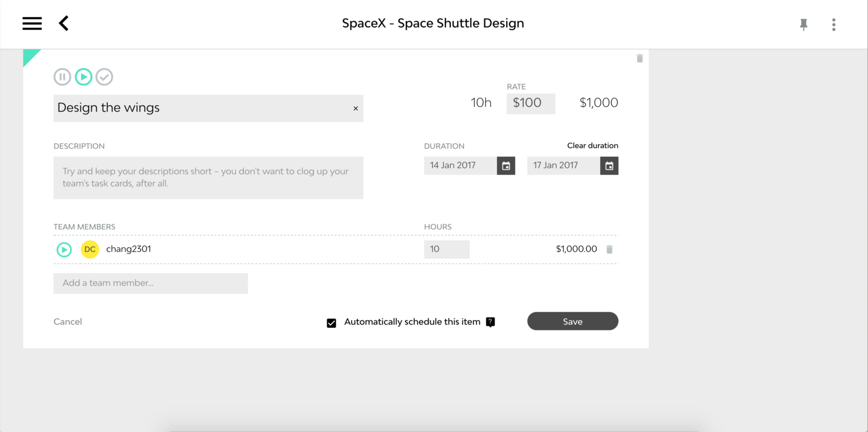Cancel editing the task
The height and width of the screenshot is (432, 868).
(68, 321)
